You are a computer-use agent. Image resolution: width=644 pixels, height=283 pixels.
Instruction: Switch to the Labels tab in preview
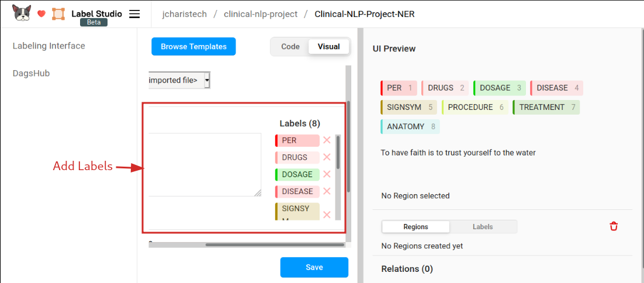[x=483, y=227]
